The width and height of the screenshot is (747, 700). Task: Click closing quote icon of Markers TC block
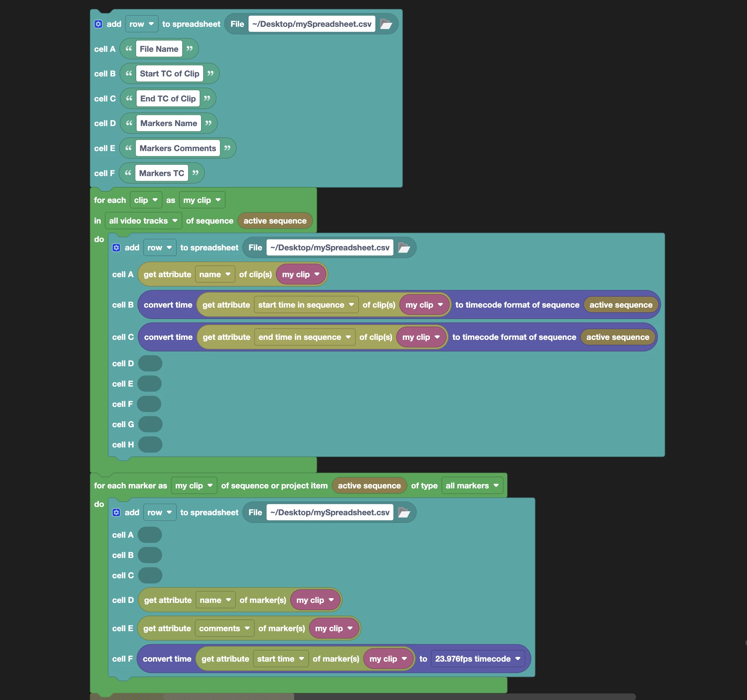pos(195,173)
